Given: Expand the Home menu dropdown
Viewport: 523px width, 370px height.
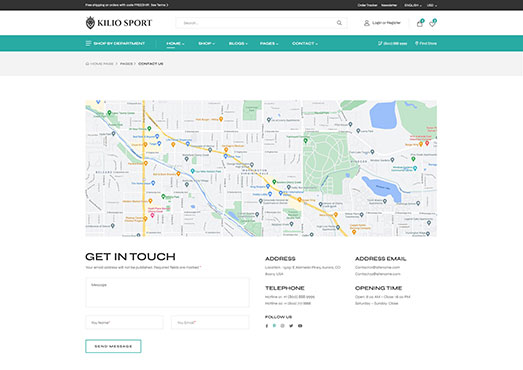Looking at the screenshot, I should coord(175,44).
